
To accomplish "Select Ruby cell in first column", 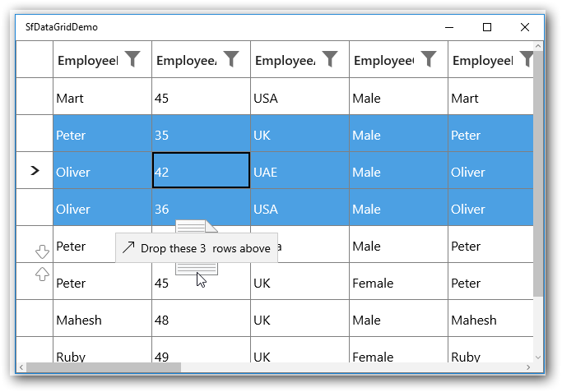I will pyautogui.click(x=103, y=350).
